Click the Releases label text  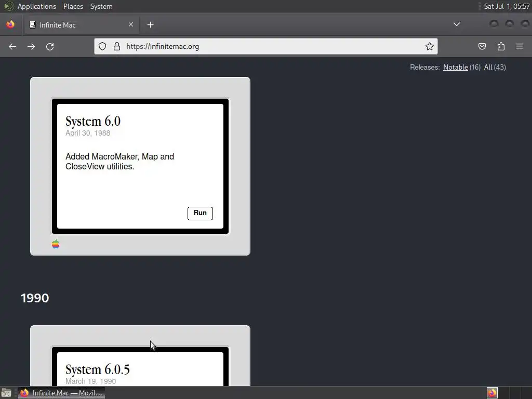pyautogui.click(x=425, y=67)
